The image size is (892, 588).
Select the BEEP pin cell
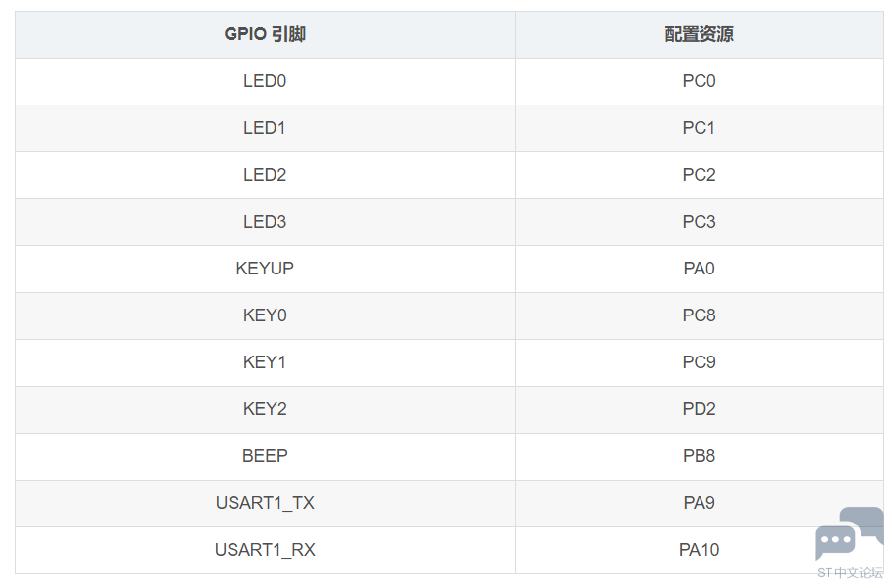tap(265, 457)
